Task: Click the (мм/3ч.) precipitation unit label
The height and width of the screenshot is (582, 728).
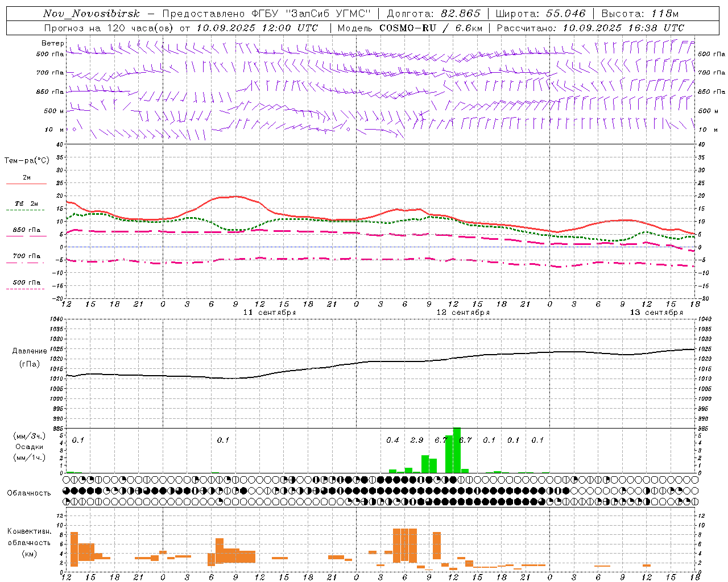Action: click(x=30, y=436)
